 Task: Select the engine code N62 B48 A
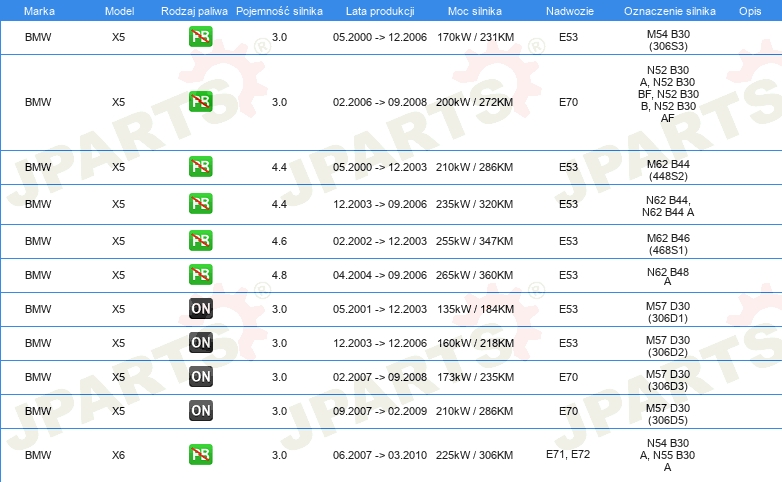click(668, 276)
